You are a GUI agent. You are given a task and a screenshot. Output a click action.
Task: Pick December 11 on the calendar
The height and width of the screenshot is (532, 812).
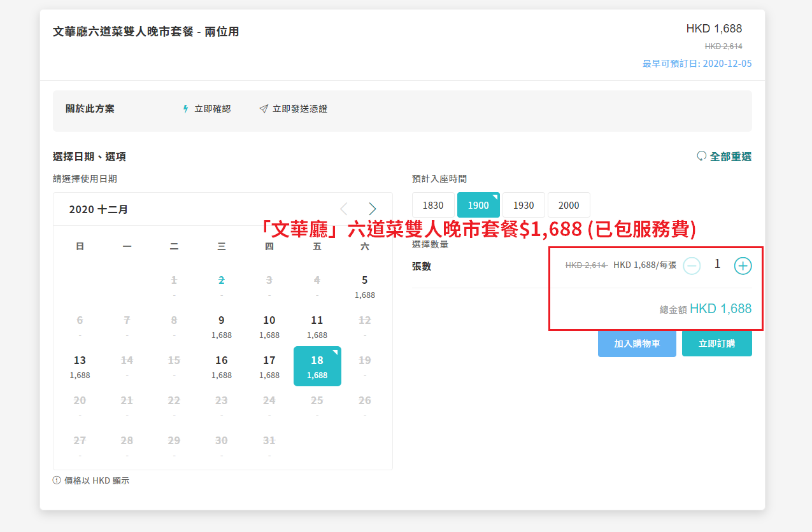[317, 326]
